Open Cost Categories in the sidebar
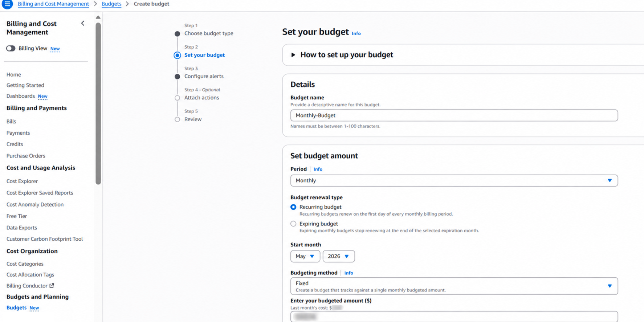This screenshot has width=644, height=322. 25,264
